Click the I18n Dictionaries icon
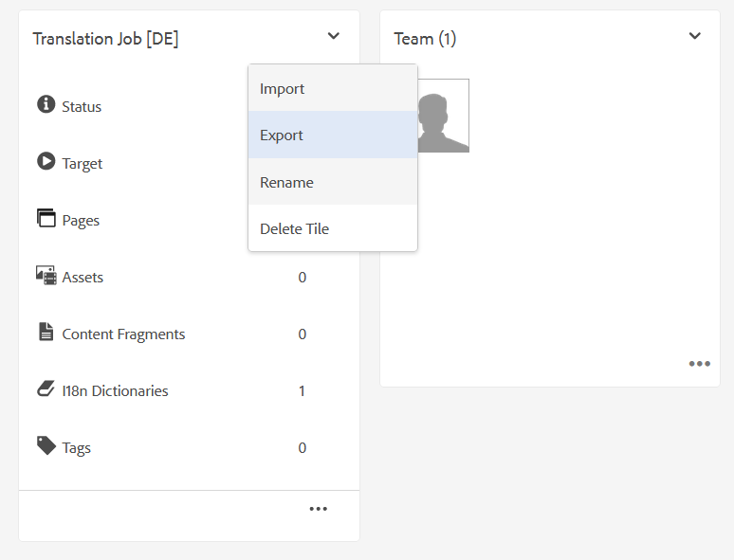This screenshot has width=734, height=560. point(46,388)
